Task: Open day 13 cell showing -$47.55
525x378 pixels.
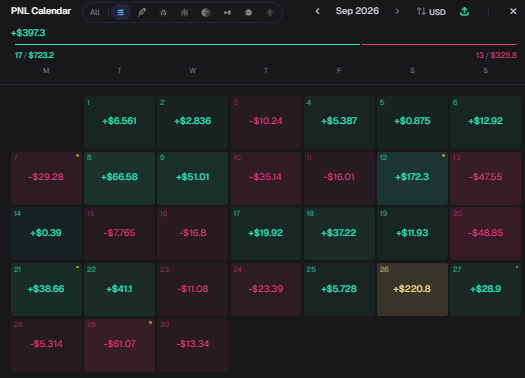Action: [x=485, y=178]
